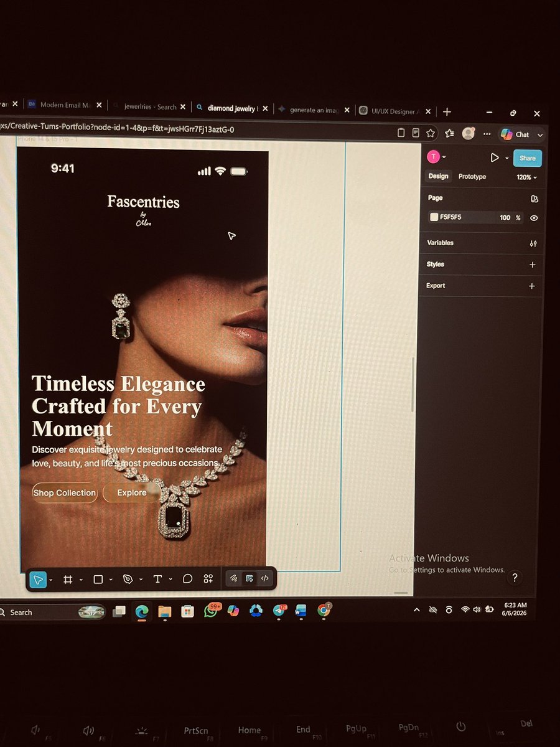Select the Fascentries logo text

pyautogui.click(x=143, y=202)
